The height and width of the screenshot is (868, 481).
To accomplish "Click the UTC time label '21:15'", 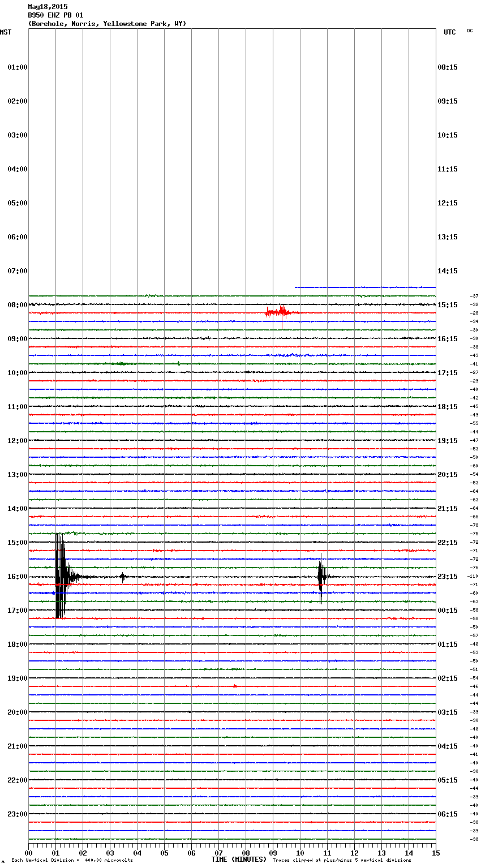I will 448,509.
